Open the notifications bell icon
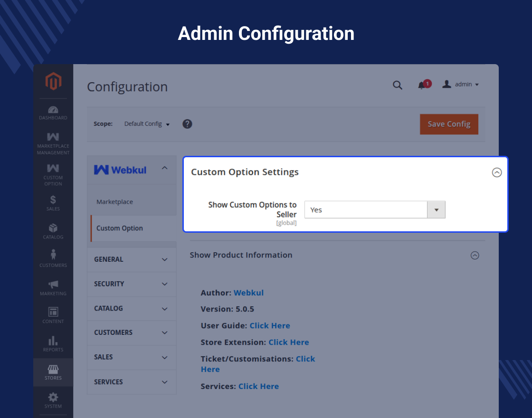The image size is (532, 418). click(x=422, y=85)
